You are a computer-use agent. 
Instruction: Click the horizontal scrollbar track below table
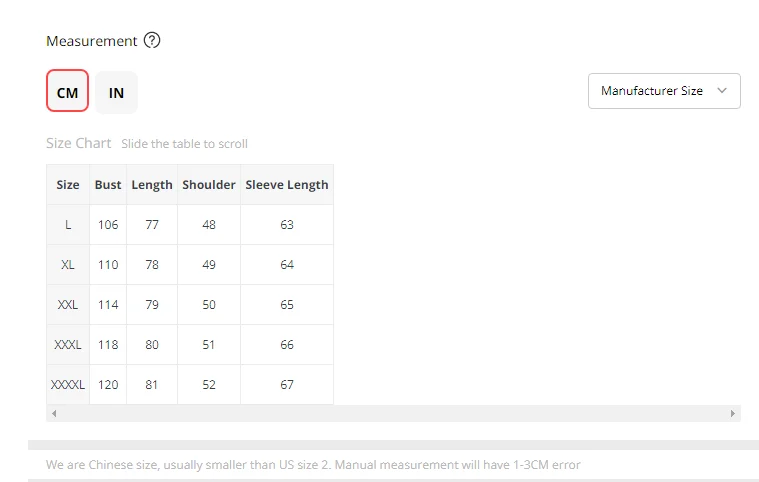(x=393, y=413)
